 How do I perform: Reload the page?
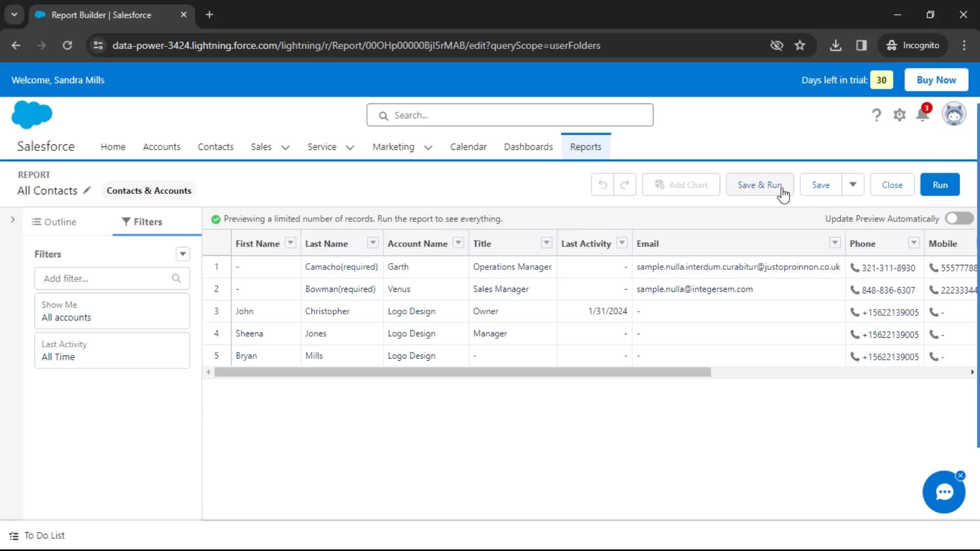(67, 45)
